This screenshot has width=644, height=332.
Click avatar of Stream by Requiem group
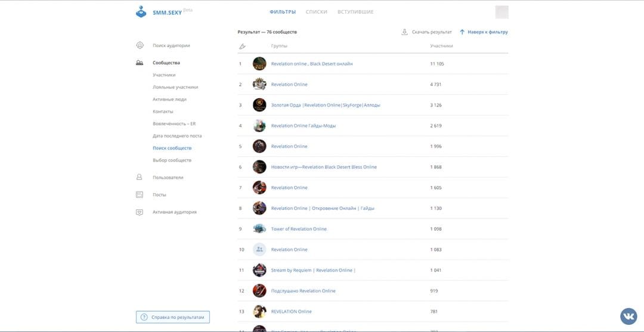click(x=259, y=270)
